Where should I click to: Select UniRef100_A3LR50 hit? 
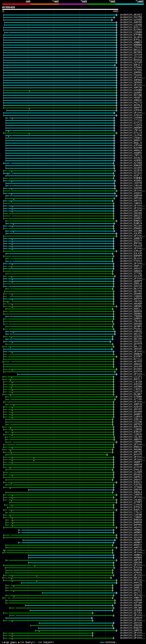tap(131, 233)
